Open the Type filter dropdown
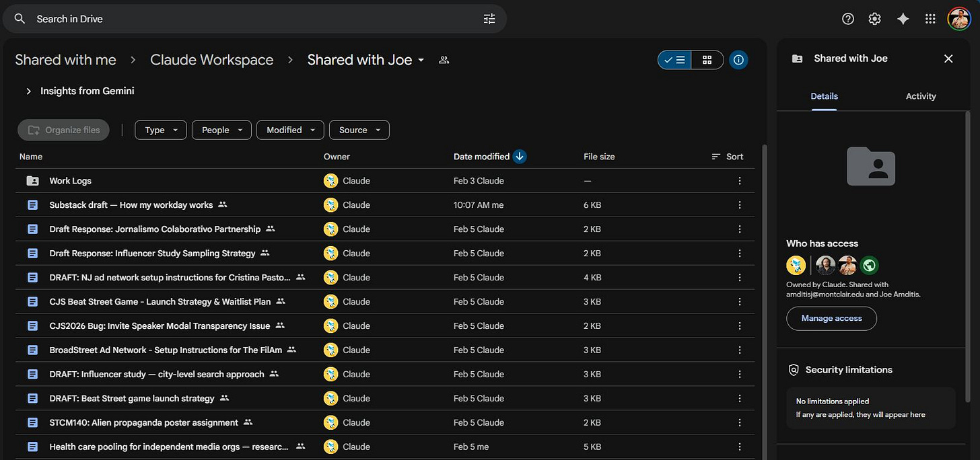This screenshot has height=460, width=980. click(x=161, y=130)
